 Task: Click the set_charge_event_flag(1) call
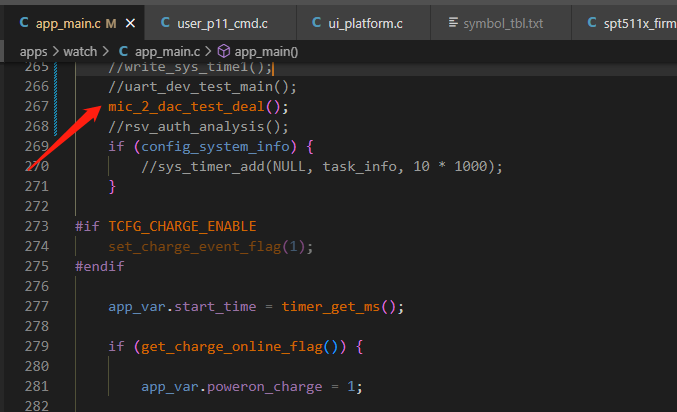(206, 247)
